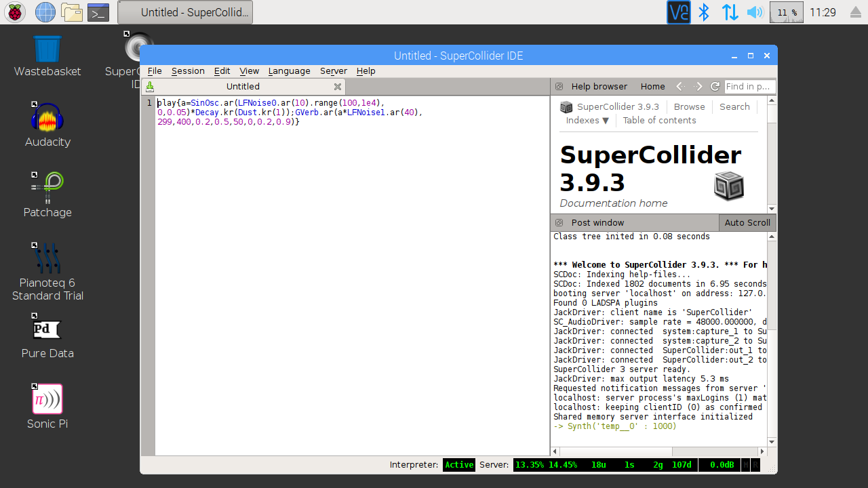Click the 'SuperCollider 3 server ready.' post line
Screen dimensions: 868x488
(622, 369)
